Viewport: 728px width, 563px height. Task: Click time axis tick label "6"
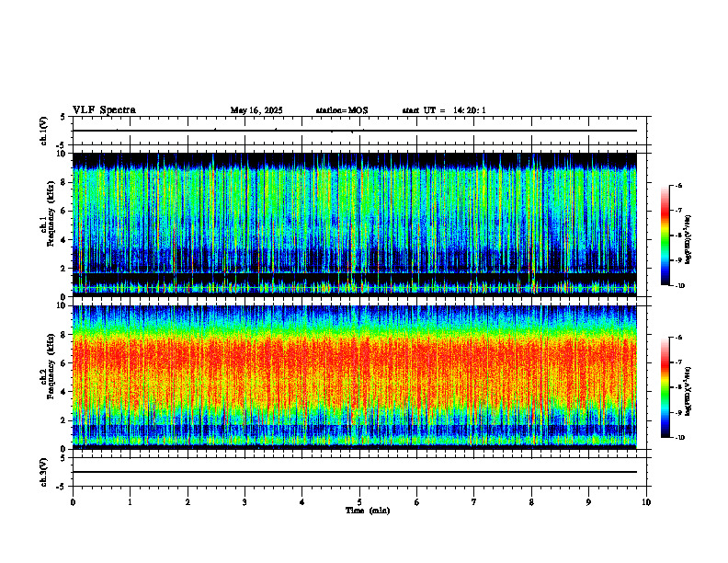point(417,502)
